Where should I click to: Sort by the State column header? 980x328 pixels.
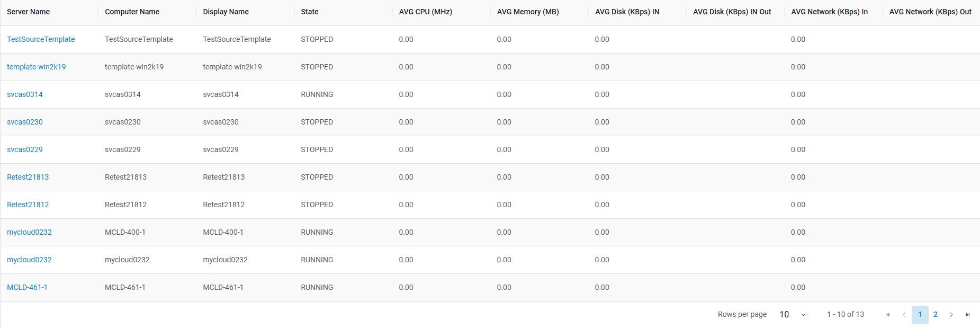tap(310, 12)
